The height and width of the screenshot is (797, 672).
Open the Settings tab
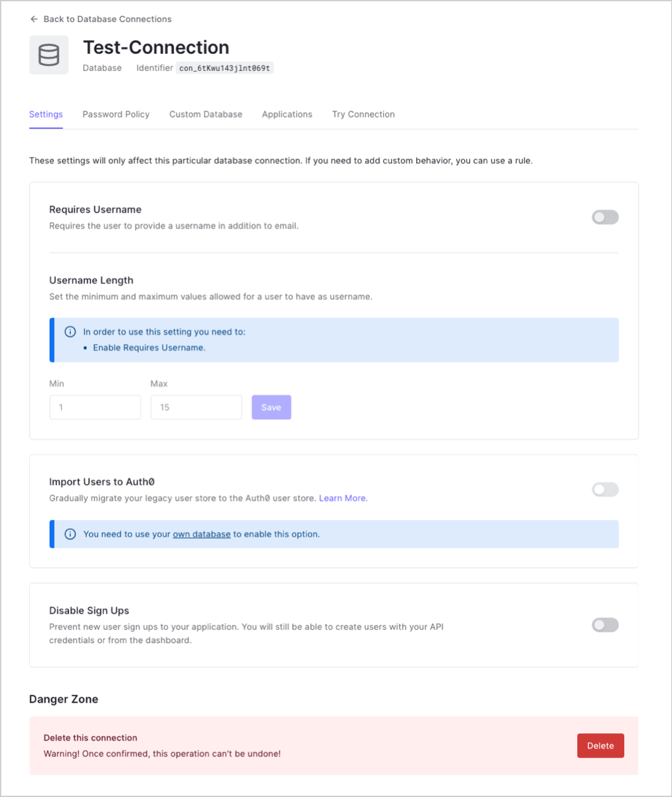tap(46, 114)
